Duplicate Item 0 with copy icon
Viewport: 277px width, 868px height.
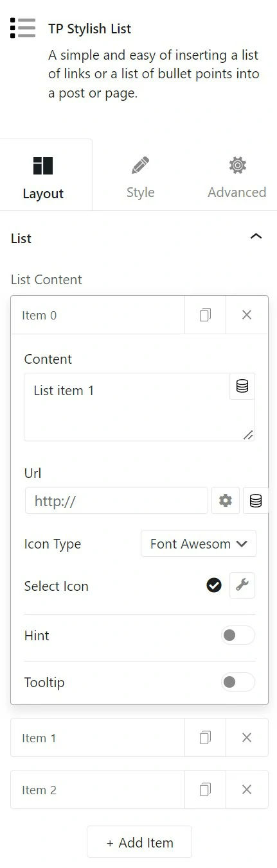[205, 315]
